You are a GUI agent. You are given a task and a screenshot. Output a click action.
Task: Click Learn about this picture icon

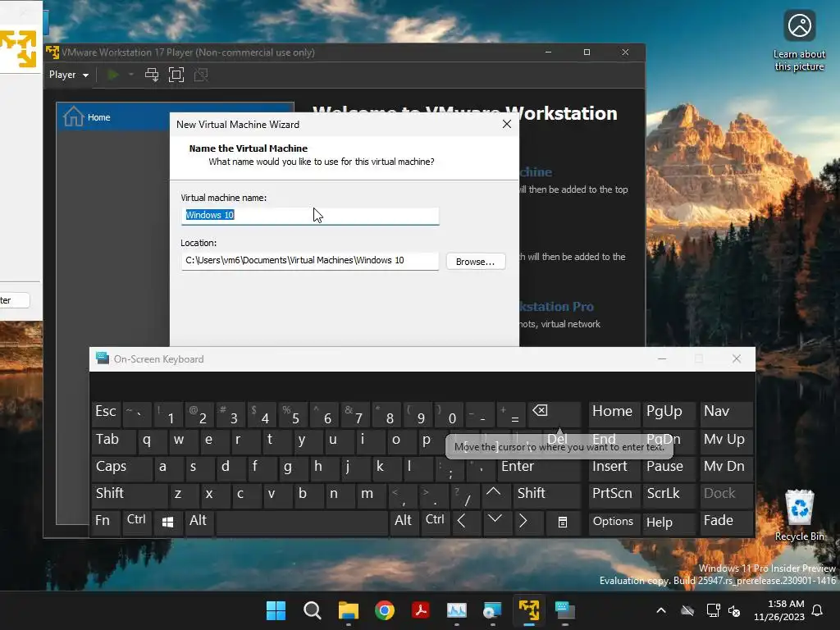coord(799,41)
